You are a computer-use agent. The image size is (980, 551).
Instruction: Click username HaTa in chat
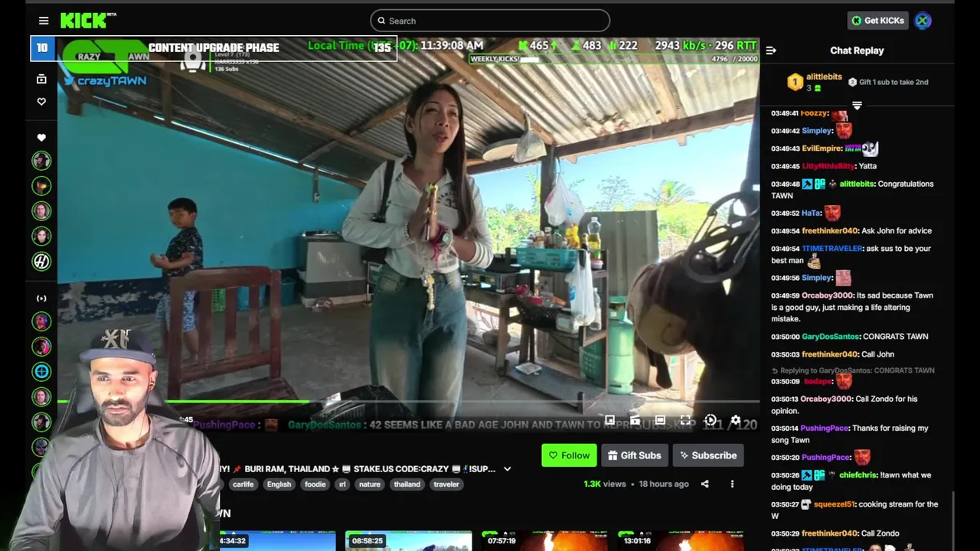(x=811, y=214)
